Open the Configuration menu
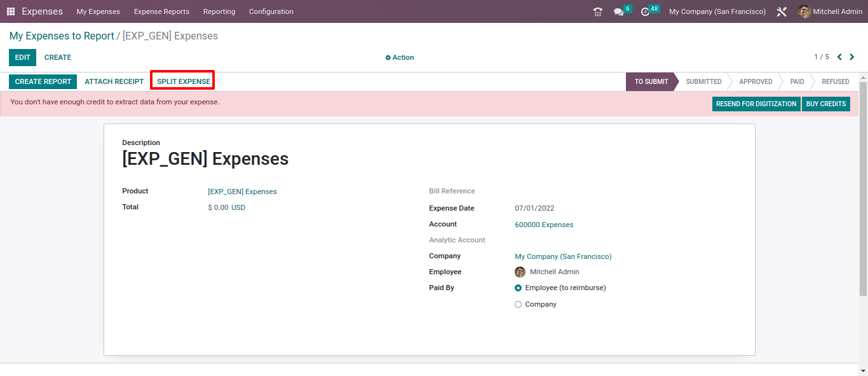Image resolution: width=868 pixels, height=376 pixels. click(271, 11)
